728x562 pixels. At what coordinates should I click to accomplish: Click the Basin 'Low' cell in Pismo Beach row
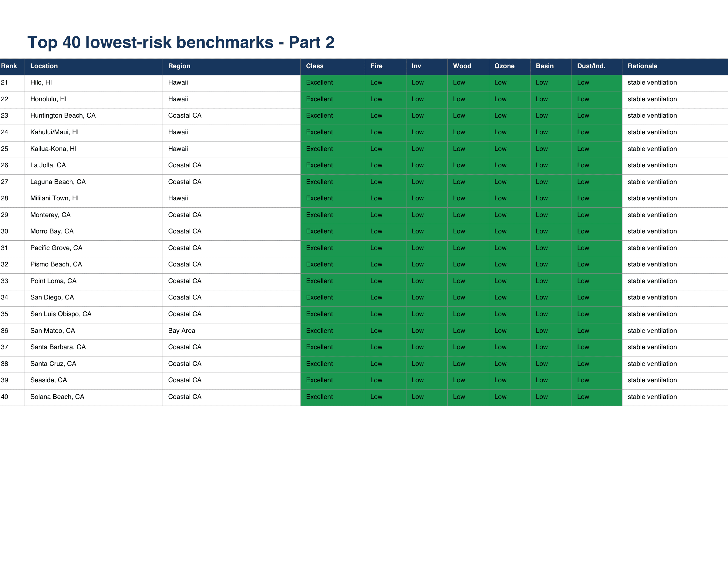coord(551,265)
